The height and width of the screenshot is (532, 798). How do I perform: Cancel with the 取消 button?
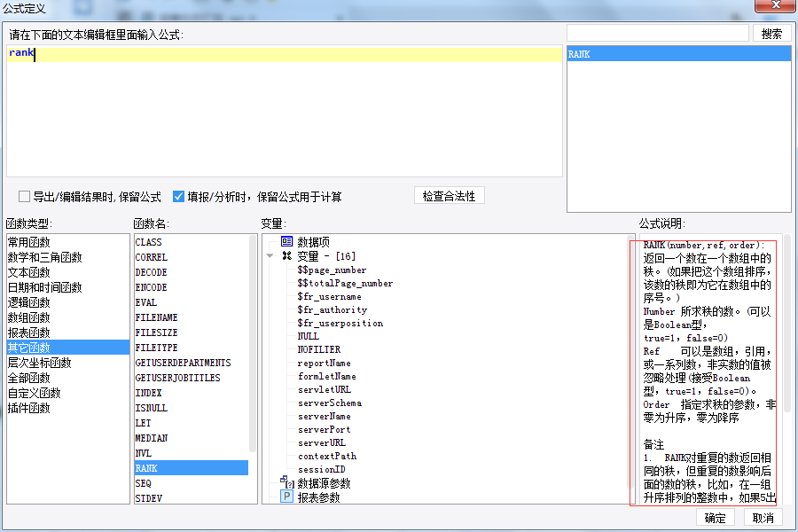763,518
